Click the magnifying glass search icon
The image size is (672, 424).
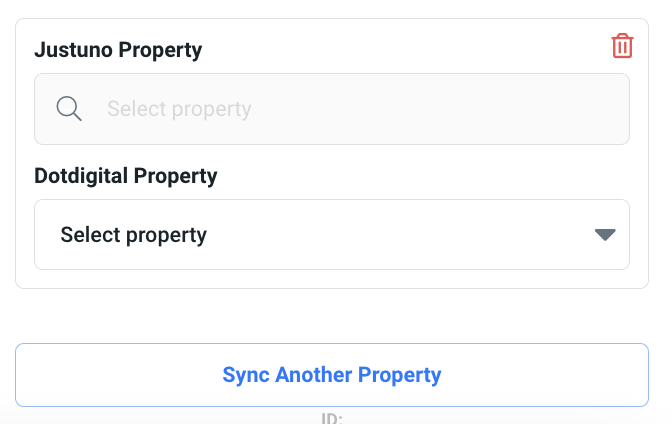point(69,108)
